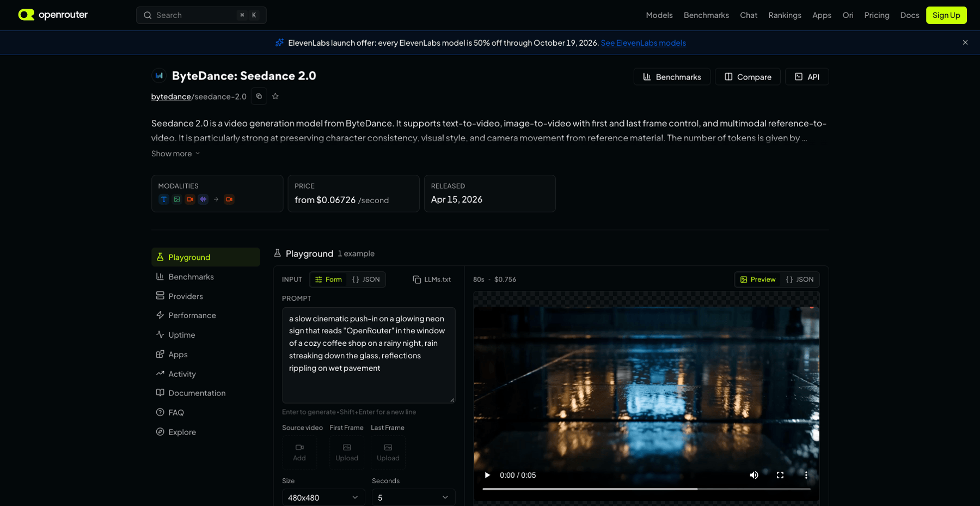Open the Compare button
980x506 pixels.
coord(748,77)
